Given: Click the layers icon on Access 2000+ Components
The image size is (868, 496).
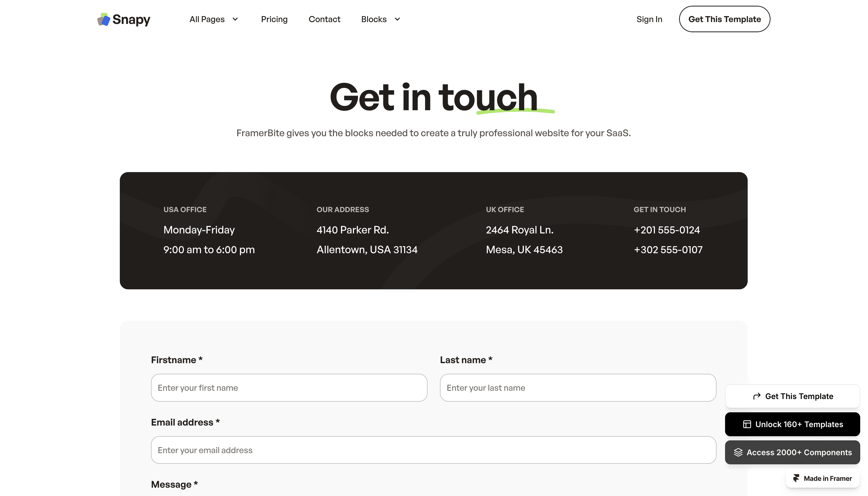Looking at the screenshot, I should tap(738, 452).
